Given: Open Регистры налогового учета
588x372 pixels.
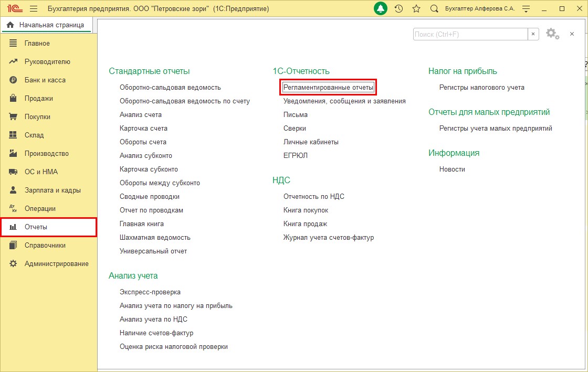Looking at the screenshot, I should click(x=481, y=87).
